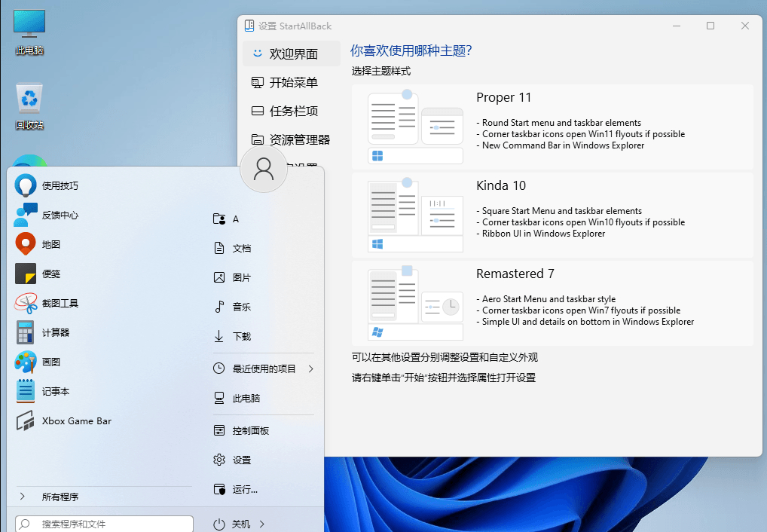Open the 便笺 sticky notes icon
This screenshot has width=767, height=532.
(x=26, y=274)
